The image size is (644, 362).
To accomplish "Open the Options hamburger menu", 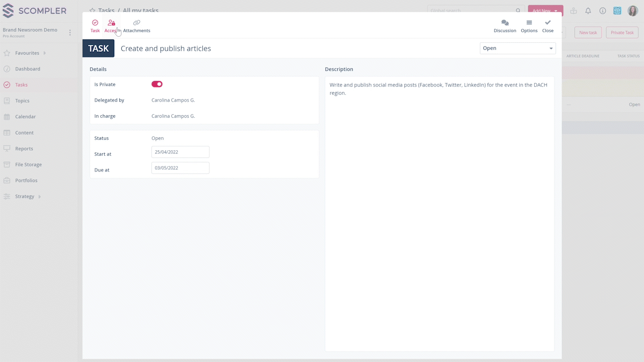I will coord(529,23).
